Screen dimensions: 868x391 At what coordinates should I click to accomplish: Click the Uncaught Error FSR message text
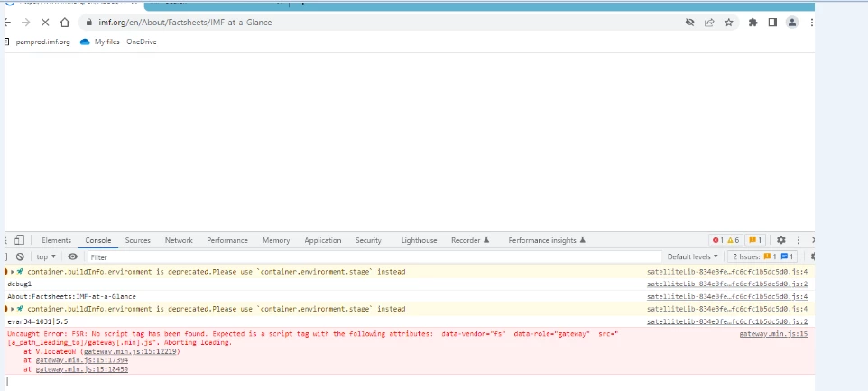click(312, 339)
